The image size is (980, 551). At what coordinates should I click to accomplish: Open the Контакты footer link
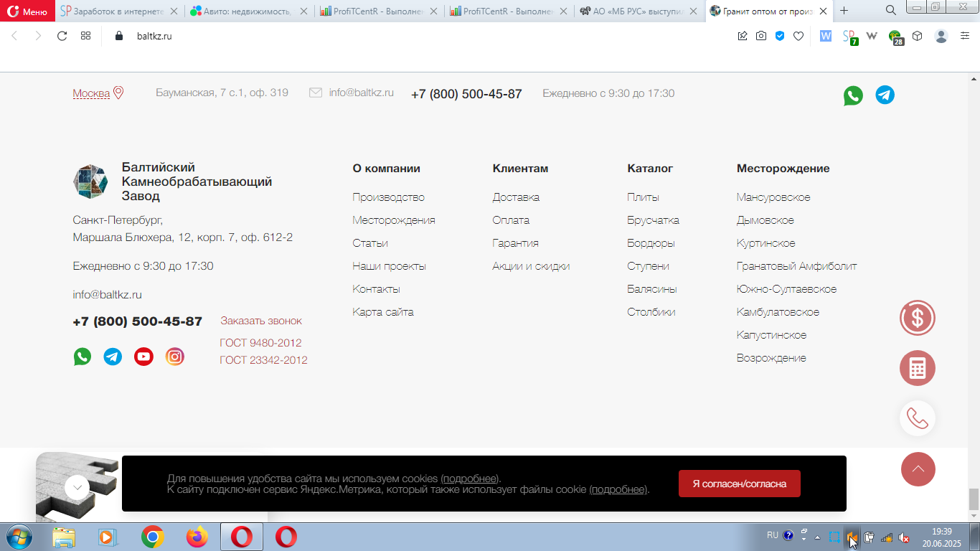[376, 289]
